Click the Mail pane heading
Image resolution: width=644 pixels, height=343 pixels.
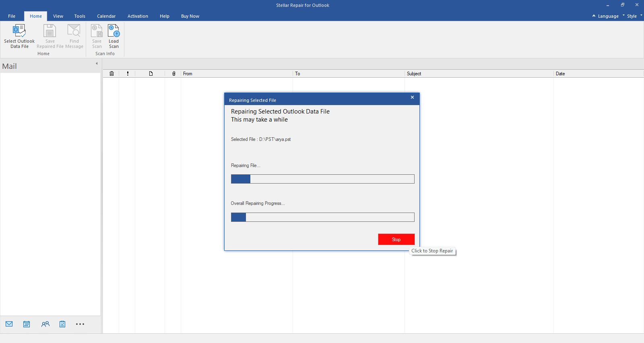[x=10, y=66]
